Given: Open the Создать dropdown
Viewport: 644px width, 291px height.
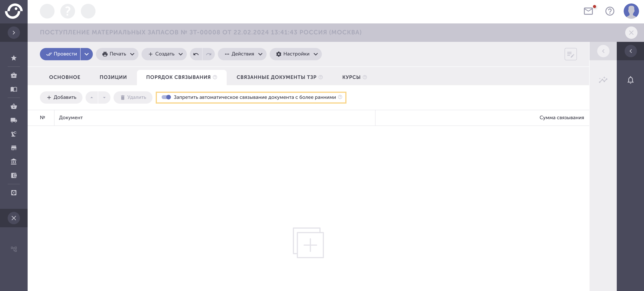Looking at the screenshot, I should coord(164,54).
